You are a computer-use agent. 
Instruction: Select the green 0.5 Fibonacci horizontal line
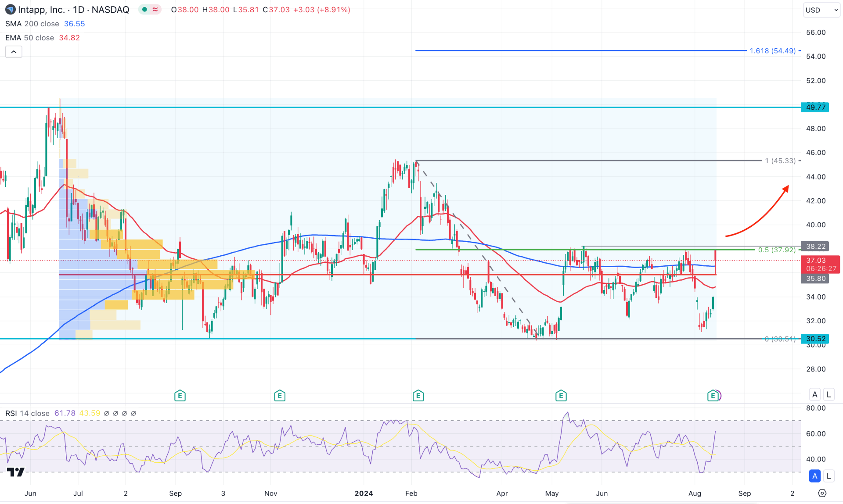click(x=585, y=250)
